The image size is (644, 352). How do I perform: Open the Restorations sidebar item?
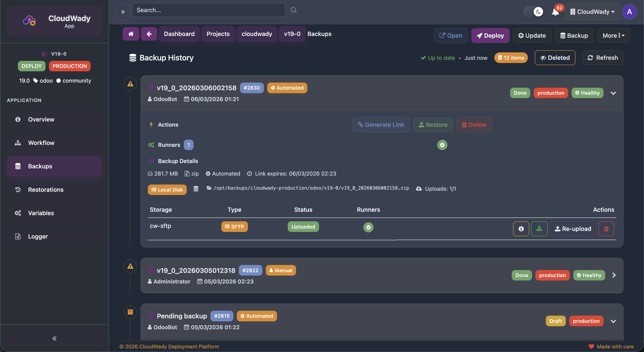click(x=46, y=190)
